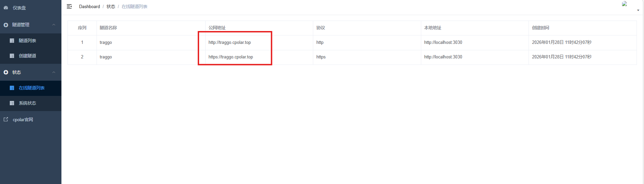Open the https://traggo.cpolar.top public address
The image size is (644, 184).
(x=231, y=57)
